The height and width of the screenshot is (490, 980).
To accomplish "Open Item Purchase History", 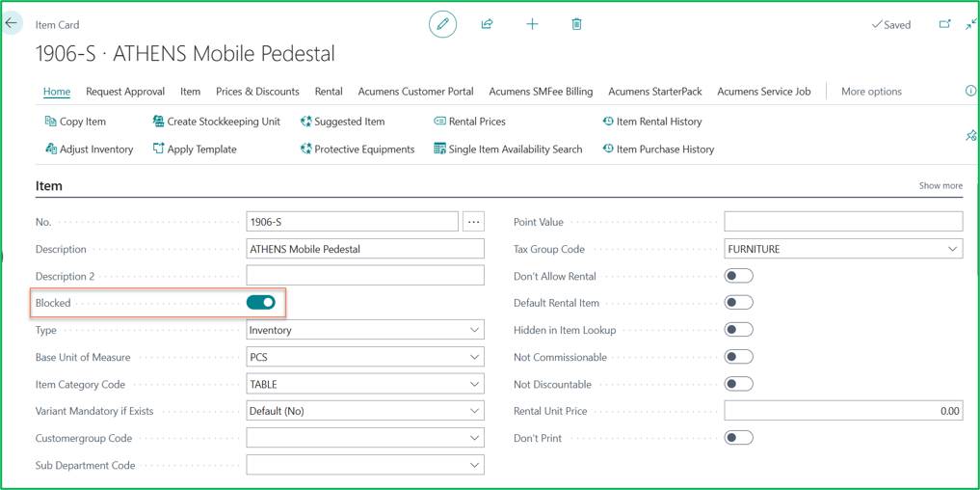I will (658, 149).
